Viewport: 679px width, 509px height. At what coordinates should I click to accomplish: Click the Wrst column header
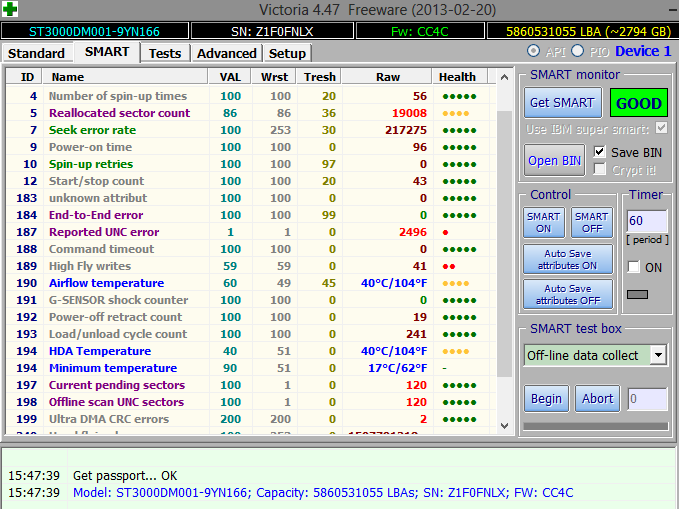coord(274,77)
